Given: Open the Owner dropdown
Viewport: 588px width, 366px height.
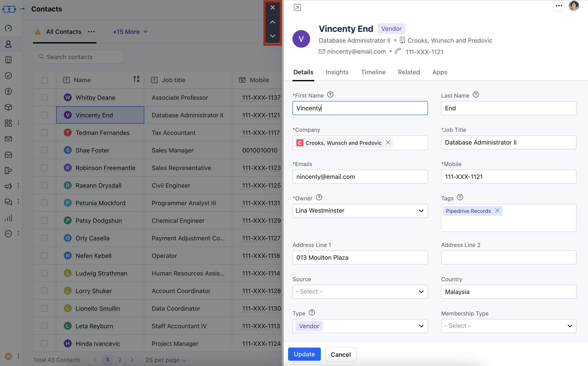Looking at the screenshot, I should click(360, 211).
